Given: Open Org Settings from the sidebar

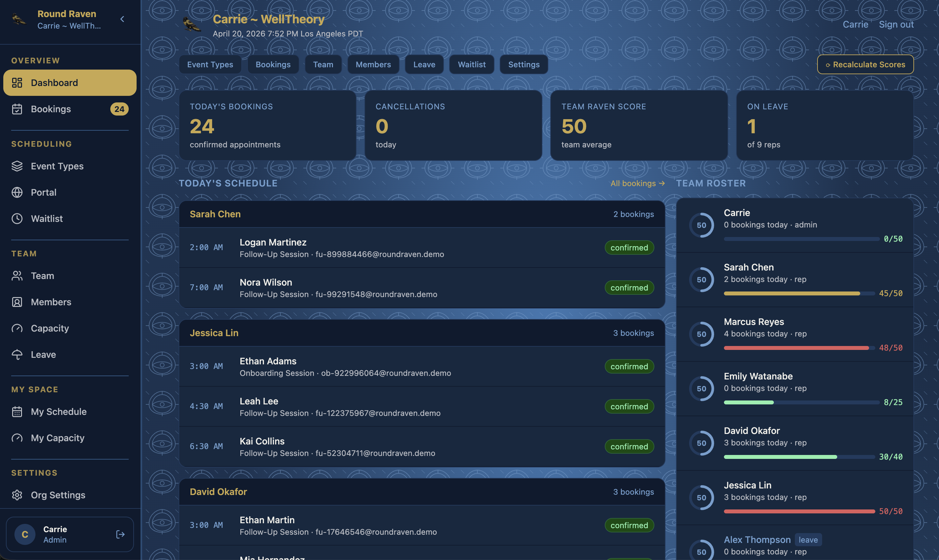Looking at the screenshot, I should (70, 495).
